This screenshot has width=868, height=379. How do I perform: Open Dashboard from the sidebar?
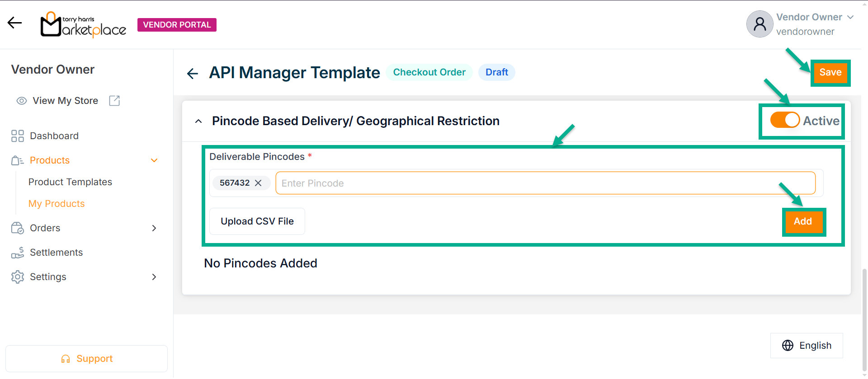(54, 136)
